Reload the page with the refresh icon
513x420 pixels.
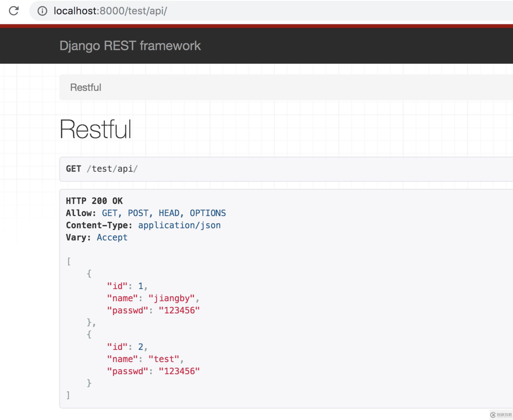click(x=14, y=11)
